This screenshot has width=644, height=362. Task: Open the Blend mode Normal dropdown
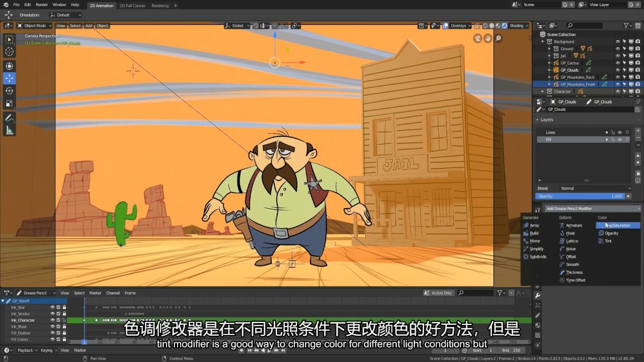[595, 188]
